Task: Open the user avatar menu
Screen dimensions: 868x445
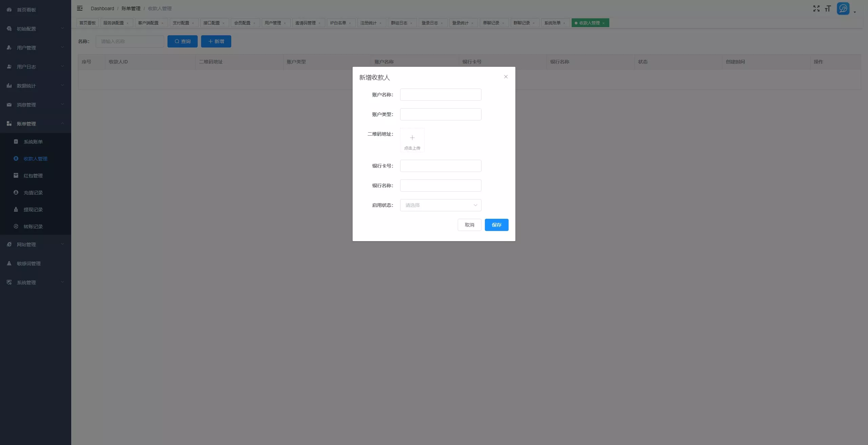Action: [843, 8]
